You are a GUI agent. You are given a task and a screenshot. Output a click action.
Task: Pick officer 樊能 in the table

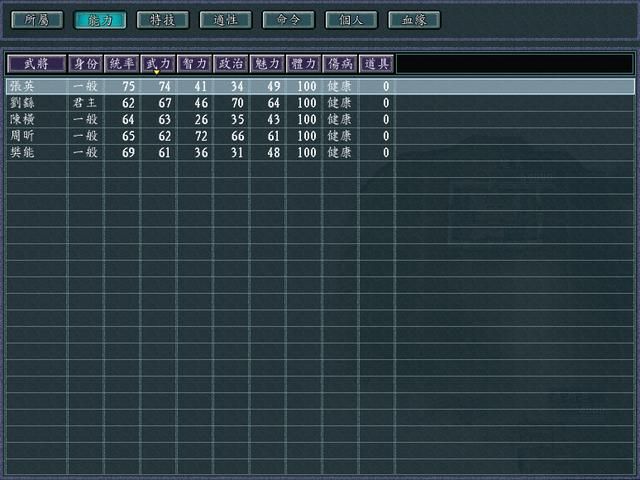click(24, 152)
